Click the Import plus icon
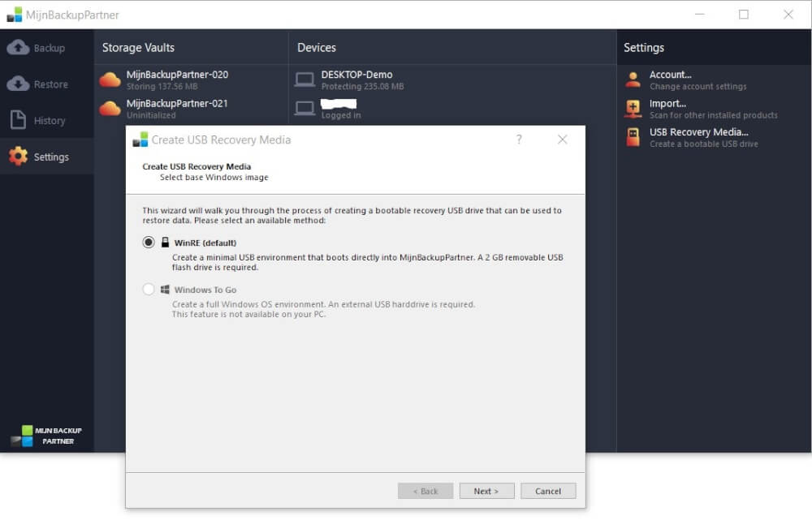Viewport: 812px width, 520px height. 633,109
